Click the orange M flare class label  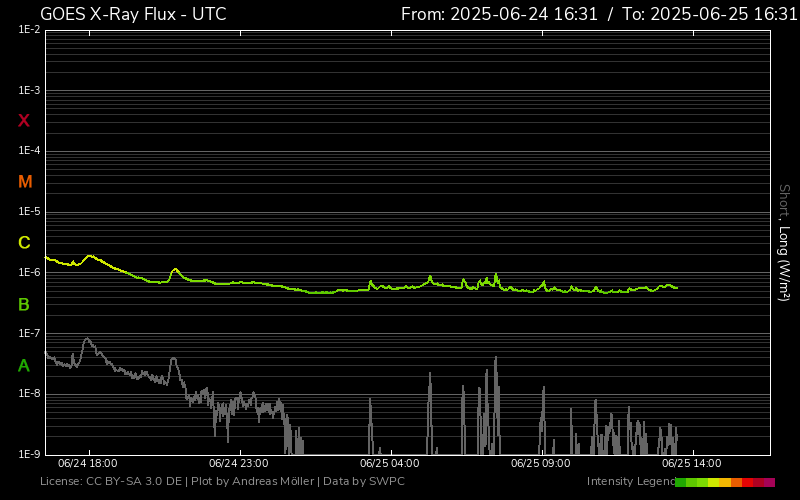tap(25, 182)
